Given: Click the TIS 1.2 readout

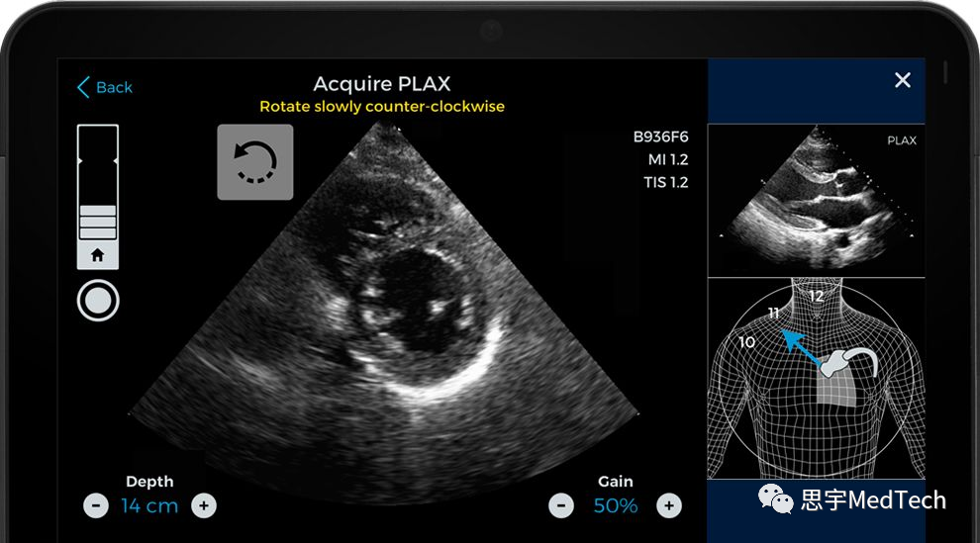Looking at the screenshot, I should click(665, 182).
